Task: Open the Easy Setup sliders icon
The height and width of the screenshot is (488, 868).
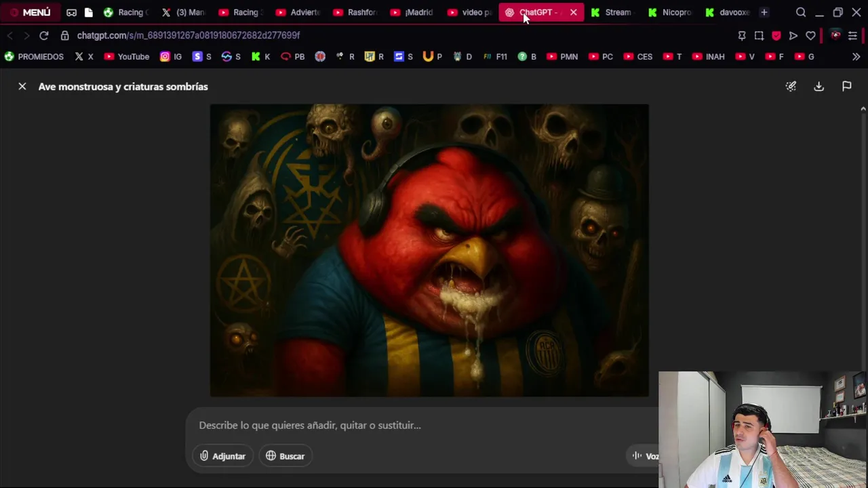Action: pyautogui.click(x=853, y=35)
